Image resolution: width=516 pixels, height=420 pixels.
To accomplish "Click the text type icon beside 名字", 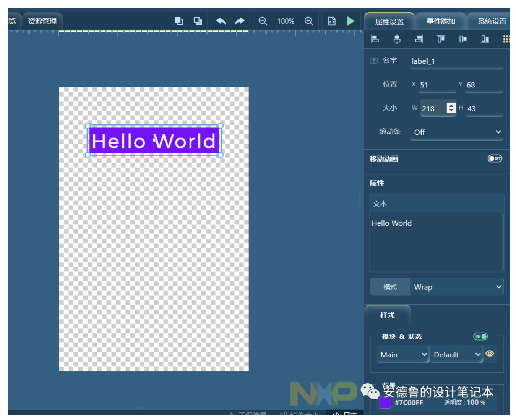I will point(374,60).
